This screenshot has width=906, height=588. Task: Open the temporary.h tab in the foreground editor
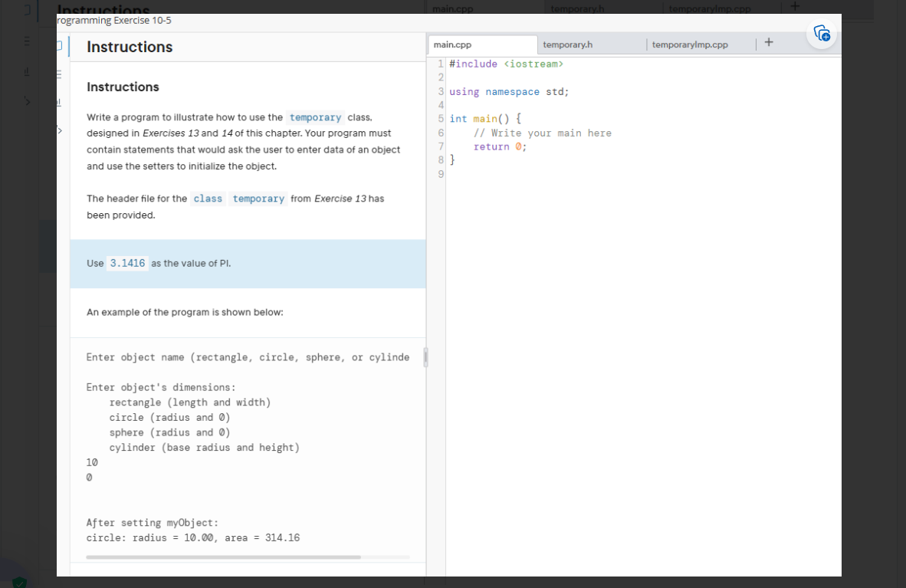click(592, 44)
